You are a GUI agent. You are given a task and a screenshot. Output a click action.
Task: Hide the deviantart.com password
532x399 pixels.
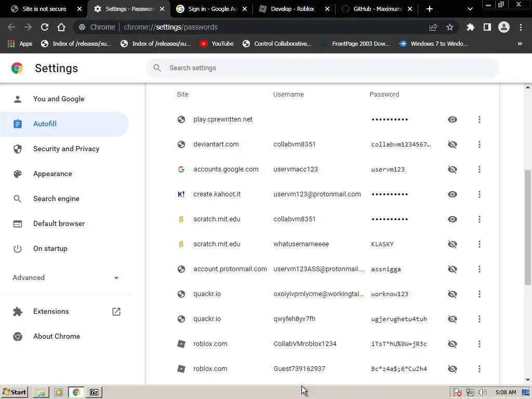point(453,144)
